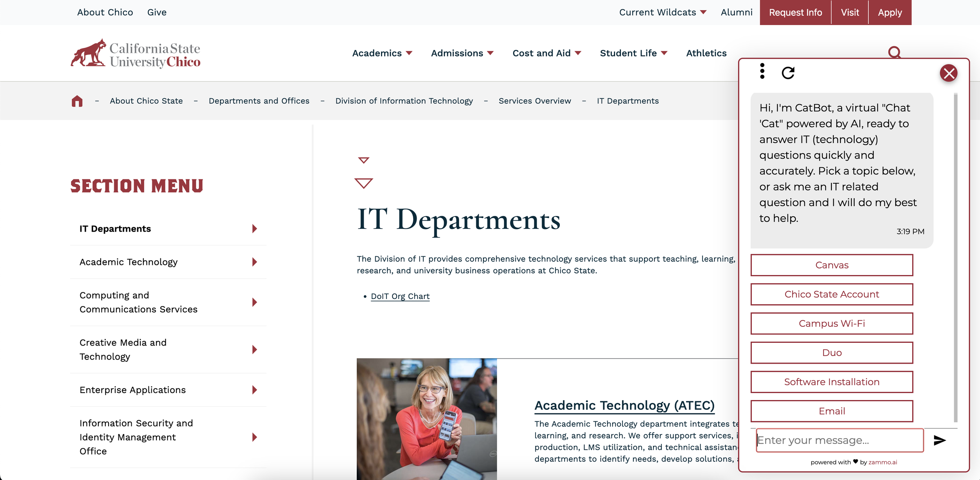Image resolution: width=980 pixels, height=480 pixels.
Task: Focus the Enter your message field
Action: pos(839,440)
